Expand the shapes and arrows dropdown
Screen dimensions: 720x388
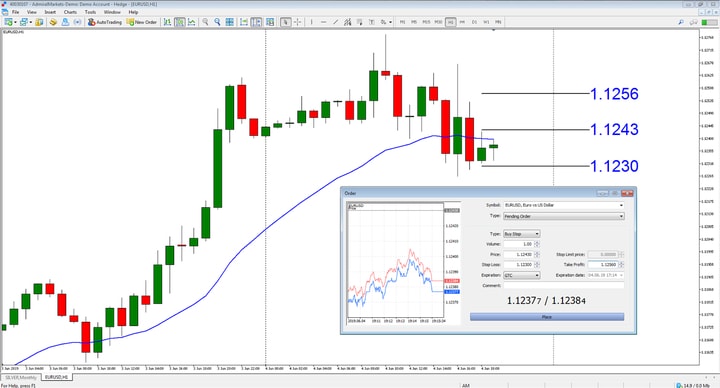pos(391,22)
